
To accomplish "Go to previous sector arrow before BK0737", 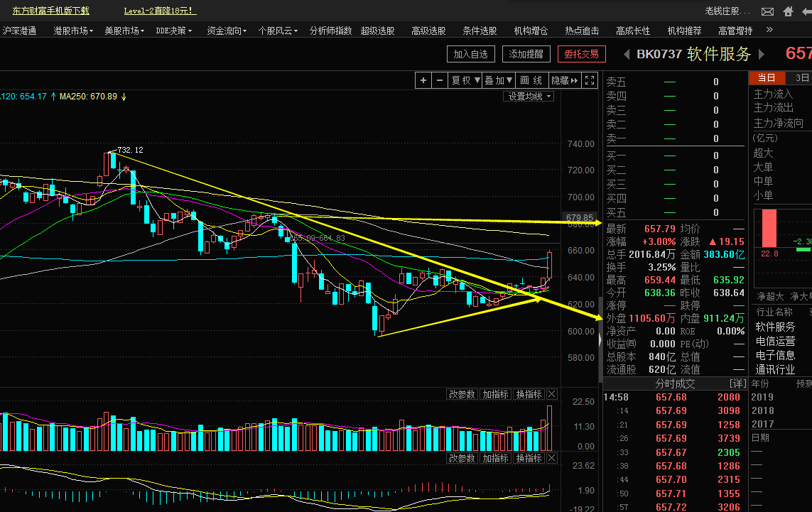I will coord(627,54).
